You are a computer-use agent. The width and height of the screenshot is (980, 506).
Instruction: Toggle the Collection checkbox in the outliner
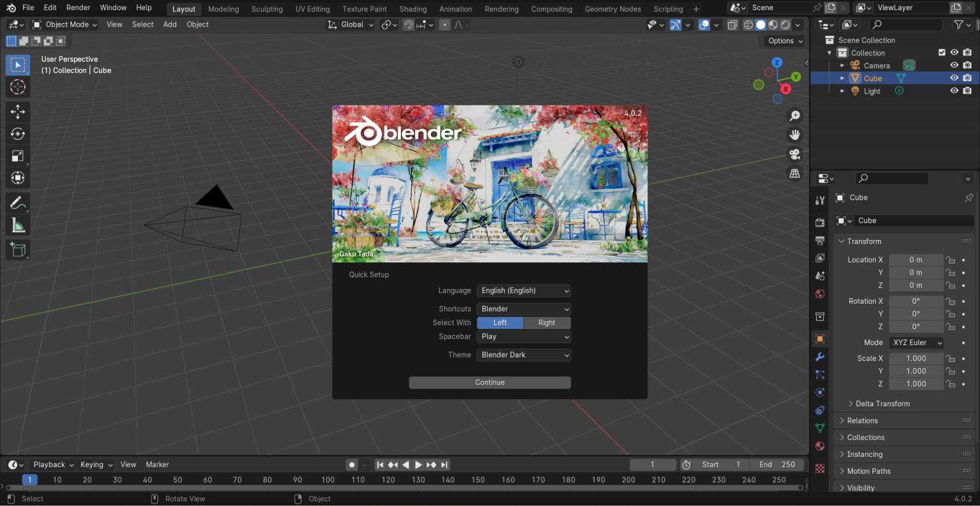(942, 52)
